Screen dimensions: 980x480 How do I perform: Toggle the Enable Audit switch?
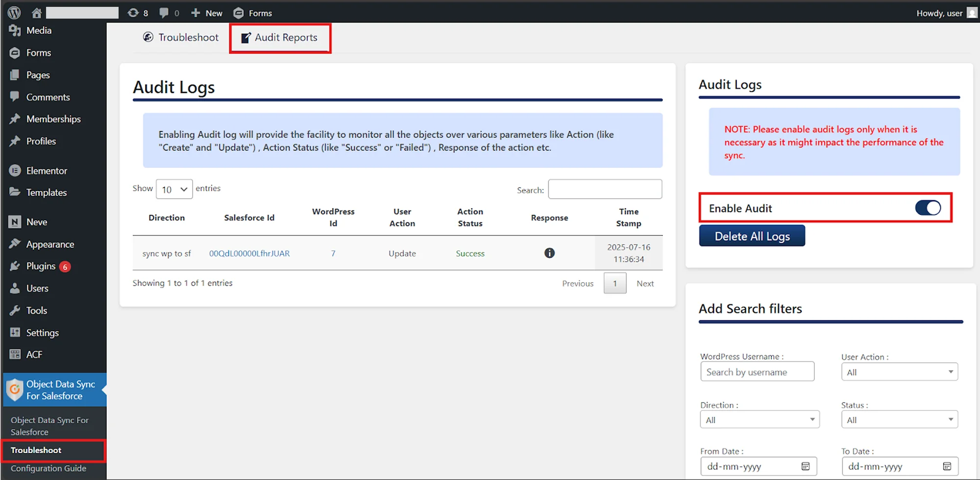[x=928, y=208]
